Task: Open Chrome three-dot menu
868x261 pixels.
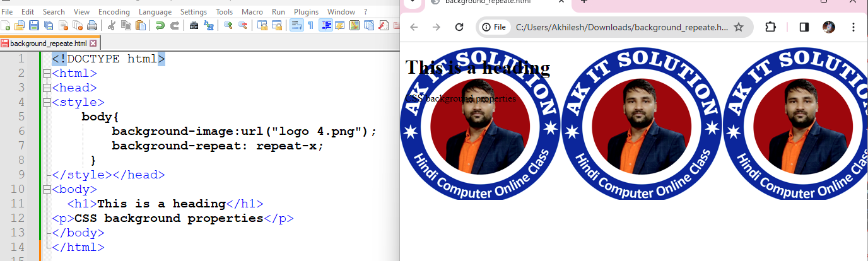Action: click(853, 27)
